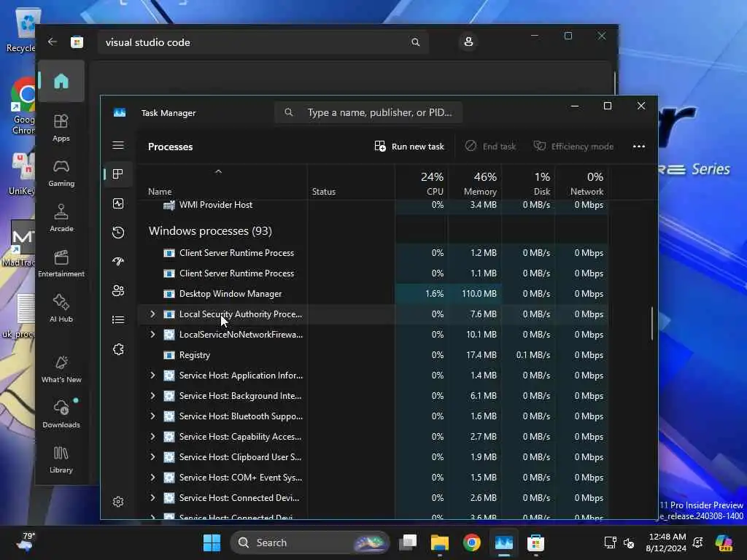
Task: Open Startup apps icon in Task Manager
Action: click(118, 262)
